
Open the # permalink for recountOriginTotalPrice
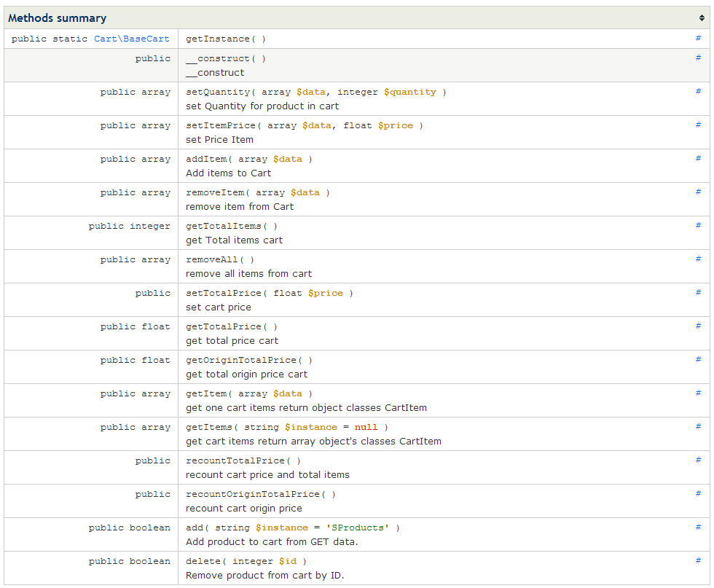pos(698,494)
